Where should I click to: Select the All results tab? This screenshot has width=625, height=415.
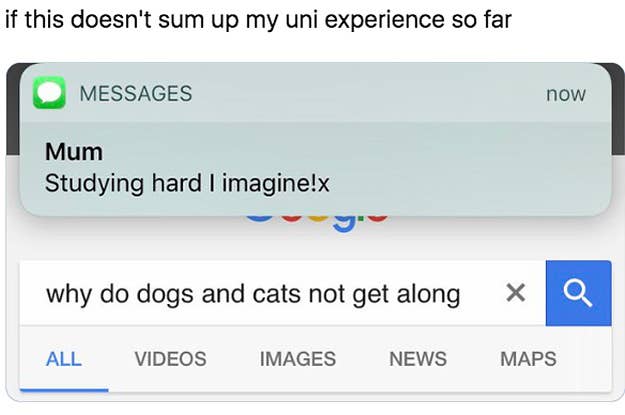tap(64, 358)
